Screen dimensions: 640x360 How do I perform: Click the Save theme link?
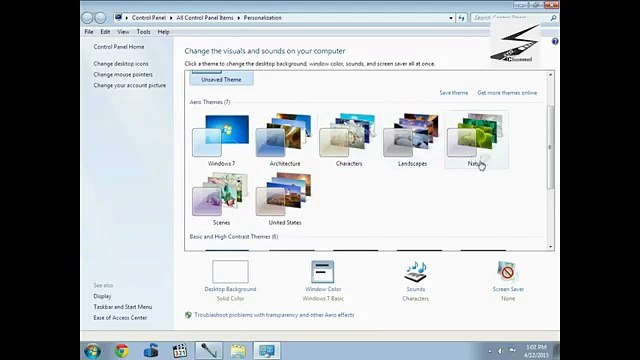coord(453,93)
